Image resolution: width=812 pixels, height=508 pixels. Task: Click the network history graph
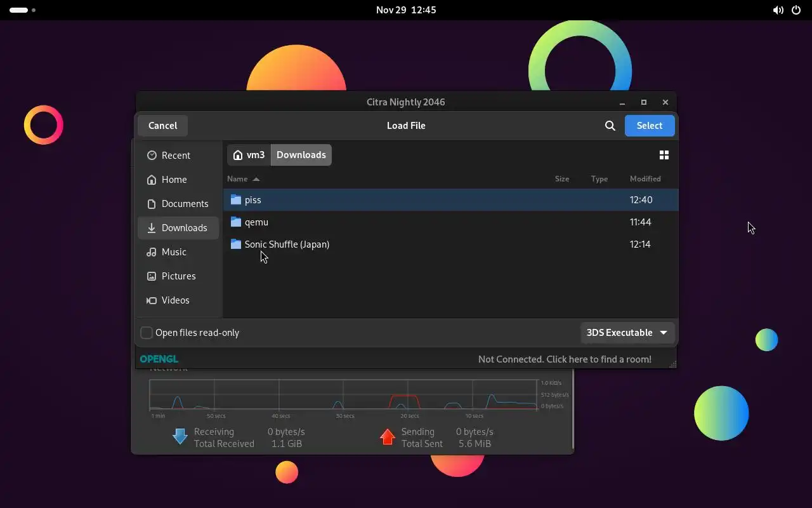pyautogui.click(x=343, y=394)
